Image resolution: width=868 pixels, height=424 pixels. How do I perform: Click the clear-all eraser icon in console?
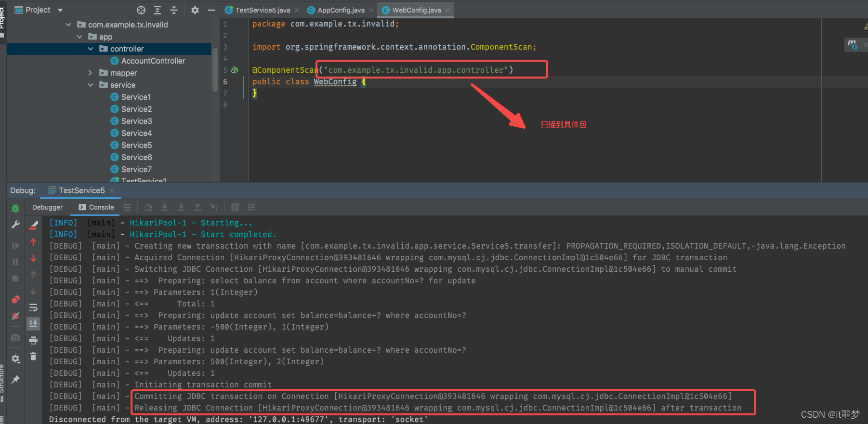(x=33, y=225)
